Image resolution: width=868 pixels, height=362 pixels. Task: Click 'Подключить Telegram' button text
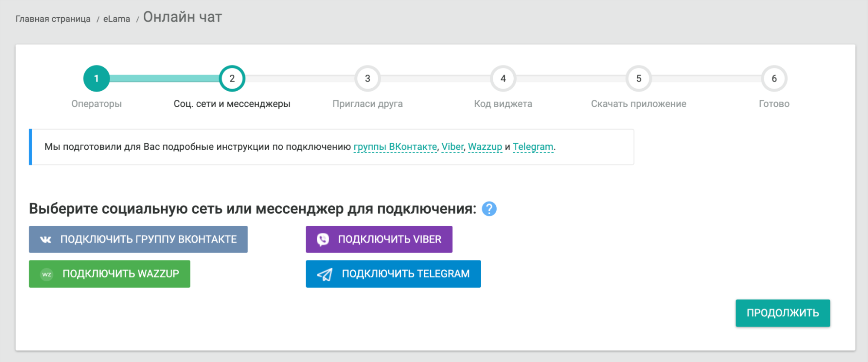click(x=406, y=274)
